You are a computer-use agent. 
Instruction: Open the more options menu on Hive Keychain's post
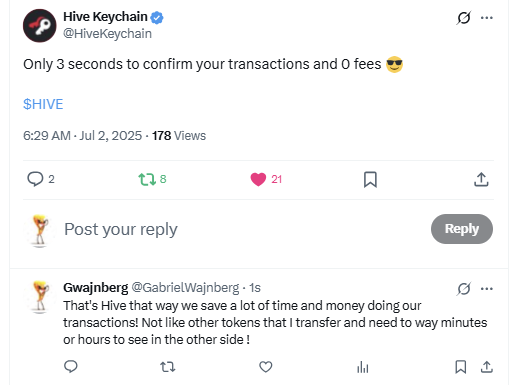[x=486, y=18]
